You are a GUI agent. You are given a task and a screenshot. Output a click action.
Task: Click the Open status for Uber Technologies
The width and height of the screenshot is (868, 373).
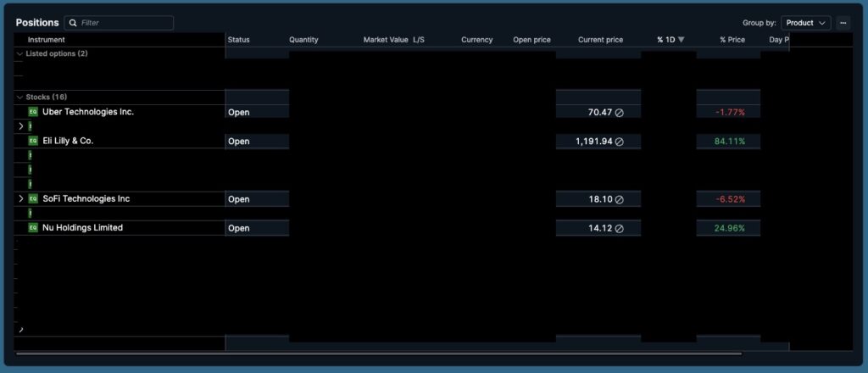(x=238, y=113)
